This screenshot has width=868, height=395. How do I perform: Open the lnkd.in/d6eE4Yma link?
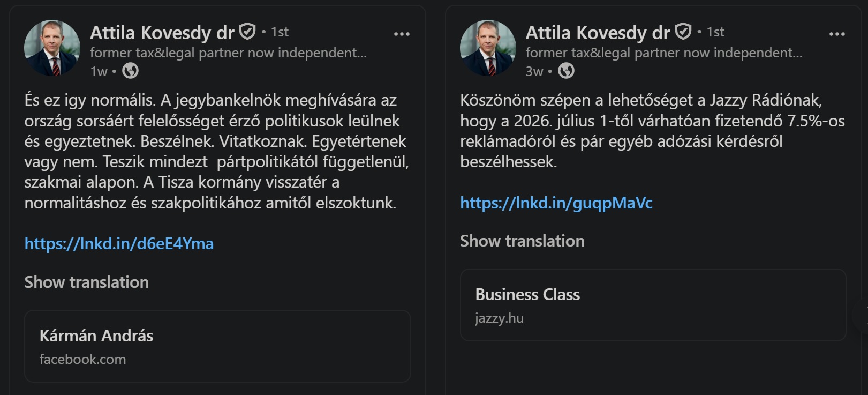(119, 244)
